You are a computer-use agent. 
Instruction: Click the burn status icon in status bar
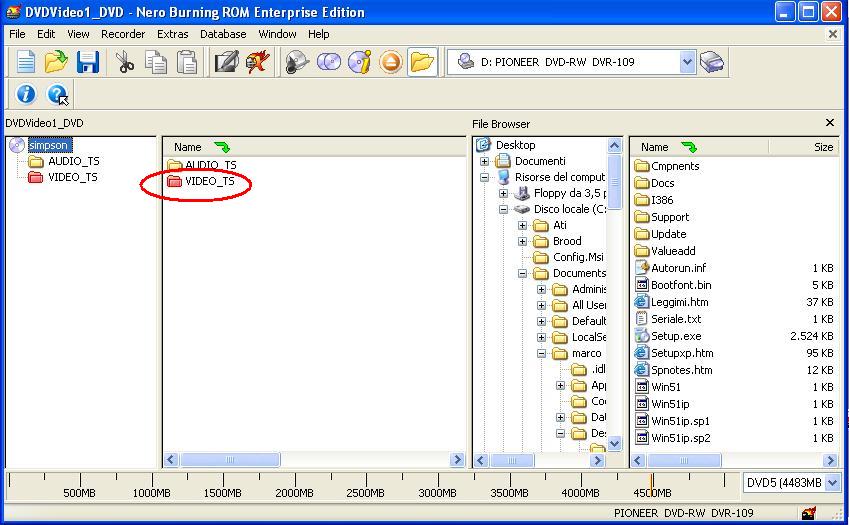point(809,513)
